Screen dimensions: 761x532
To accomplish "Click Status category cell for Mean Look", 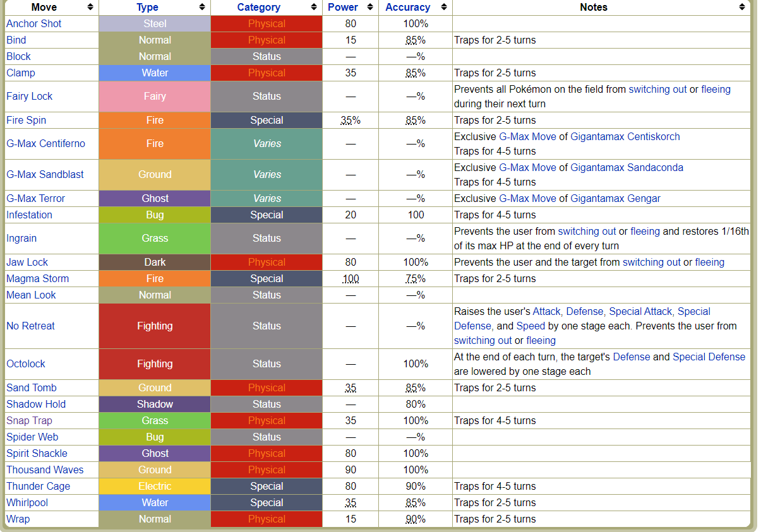I will coord(267,295).
